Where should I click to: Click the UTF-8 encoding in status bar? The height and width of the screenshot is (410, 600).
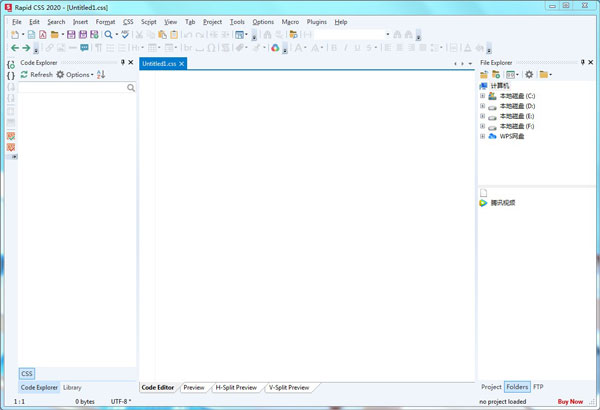(121, 401)
